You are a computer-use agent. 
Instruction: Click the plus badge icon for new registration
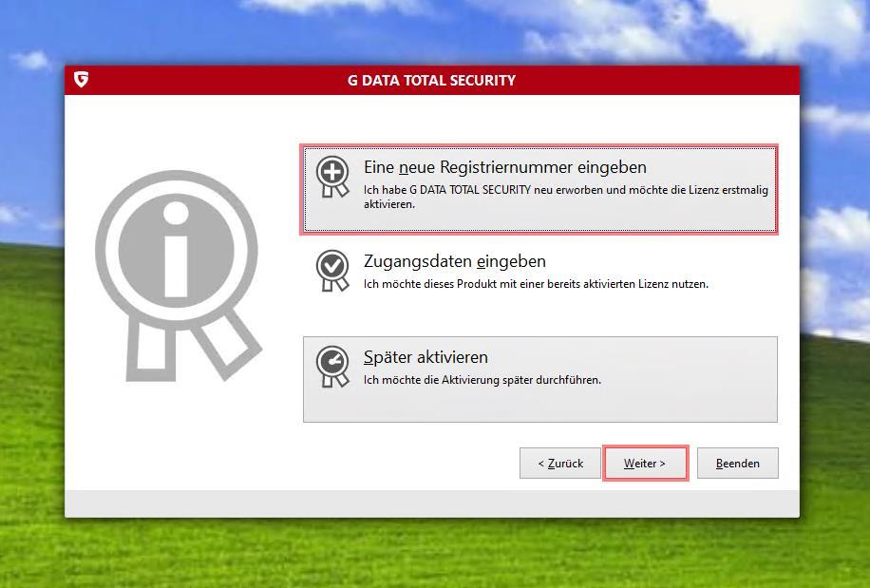(x=332, y=177)
